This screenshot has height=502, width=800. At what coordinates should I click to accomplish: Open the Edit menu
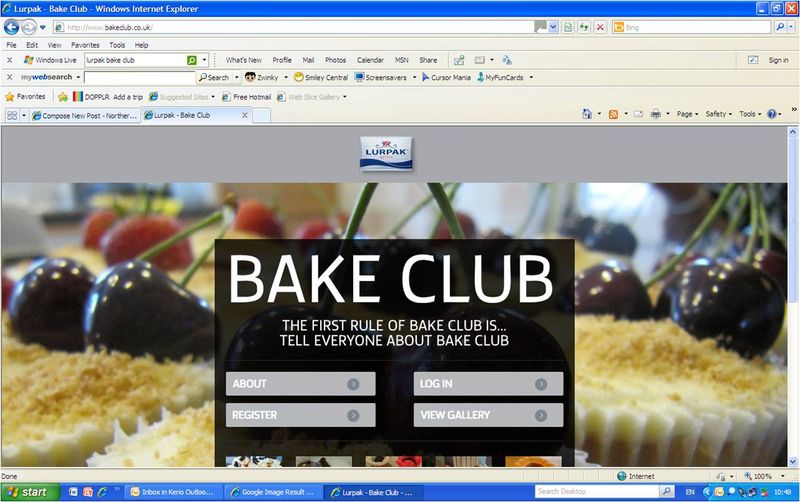(32, 45)
